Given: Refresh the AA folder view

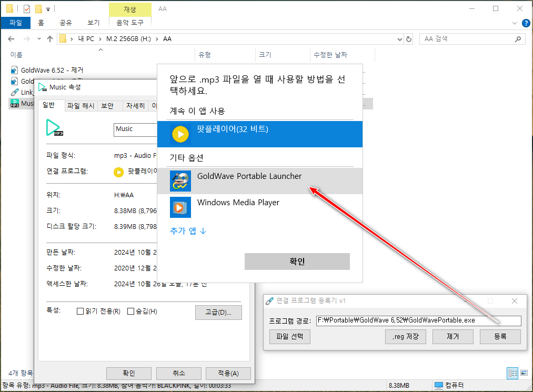Looking at the screenshot, I should click(x=409, y=39).
